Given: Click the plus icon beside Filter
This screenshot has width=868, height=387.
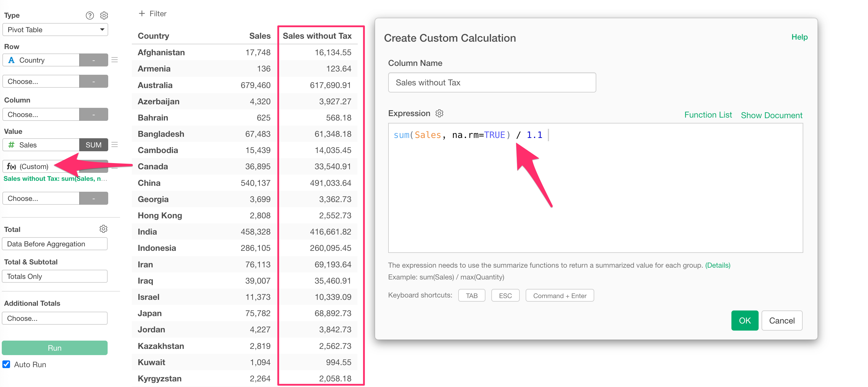Looking at the screenshot, I should click(142, 14).
